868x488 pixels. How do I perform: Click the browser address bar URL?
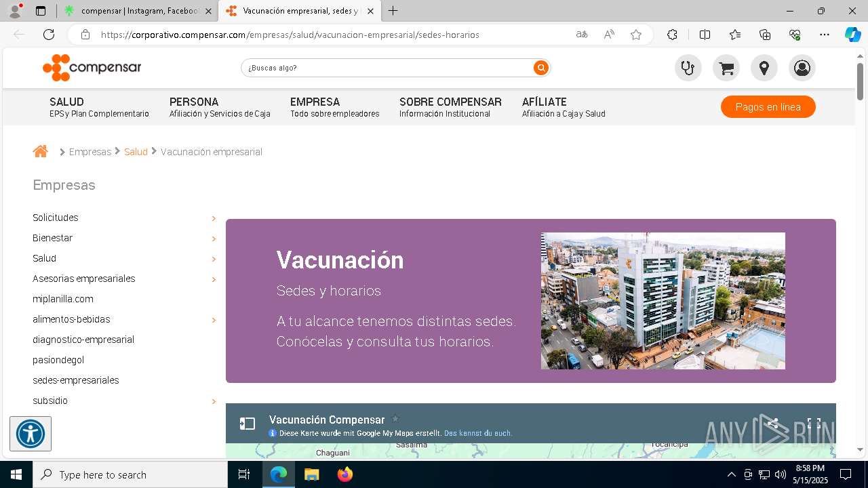click(x=290, y=35)
